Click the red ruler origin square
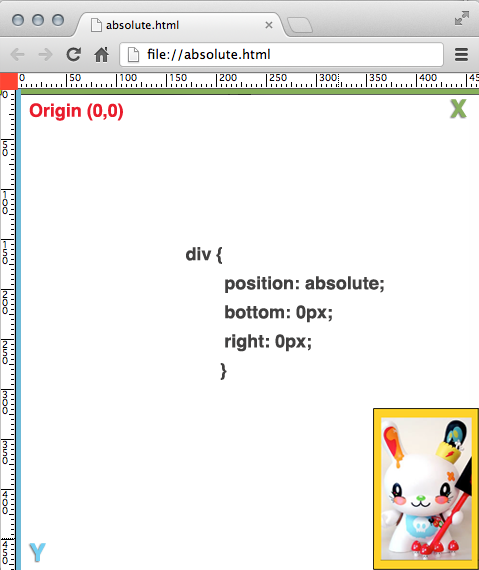479x570 pixels. tap(9, 81)
